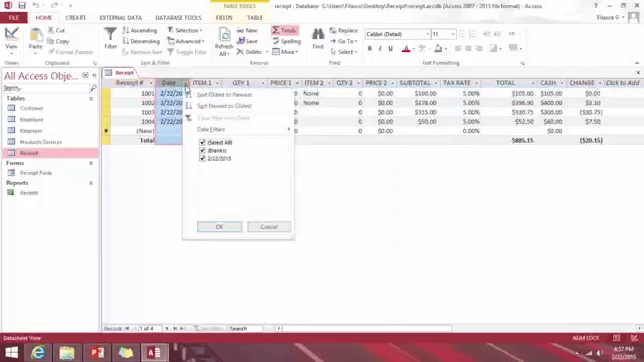Collapse the Reports group in navigation pane
The image size is (644, 362).
(x=91, y=183)
